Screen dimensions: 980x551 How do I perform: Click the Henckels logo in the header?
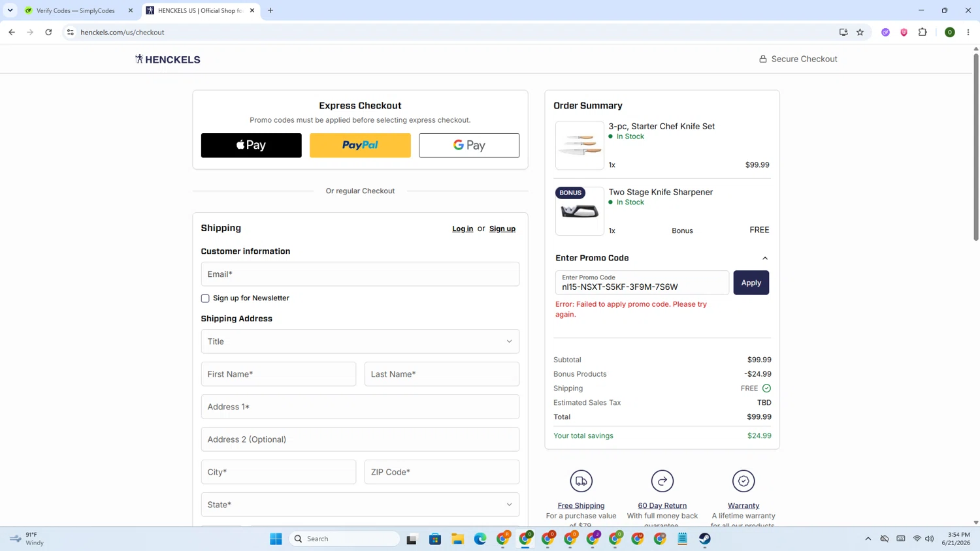click(x=168, y=59)
